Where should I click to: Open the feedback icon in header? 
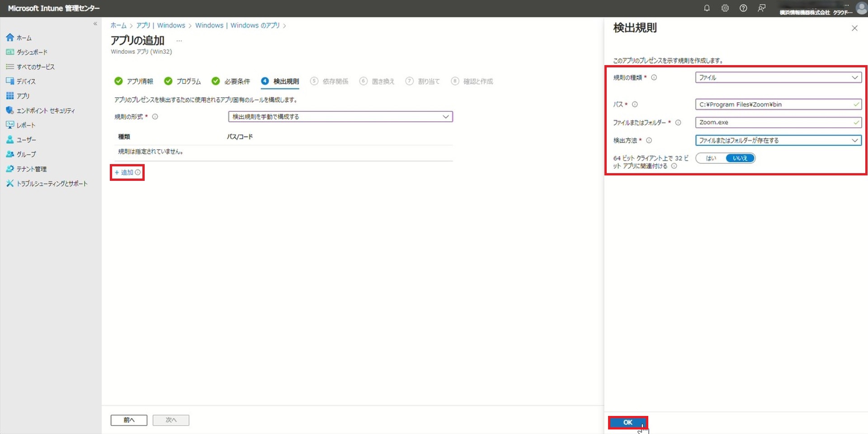(762, 8)
